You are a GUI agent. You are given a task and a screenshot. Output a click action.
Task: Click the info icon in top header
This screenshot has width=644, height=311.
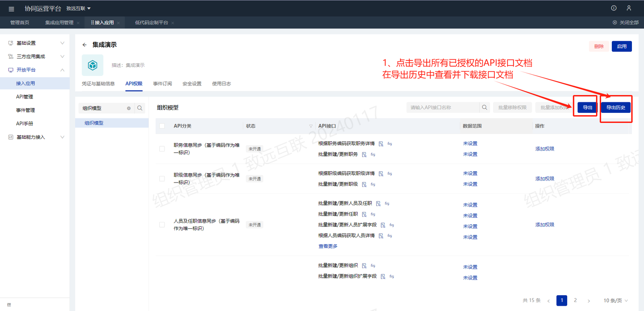coord(614,8)
